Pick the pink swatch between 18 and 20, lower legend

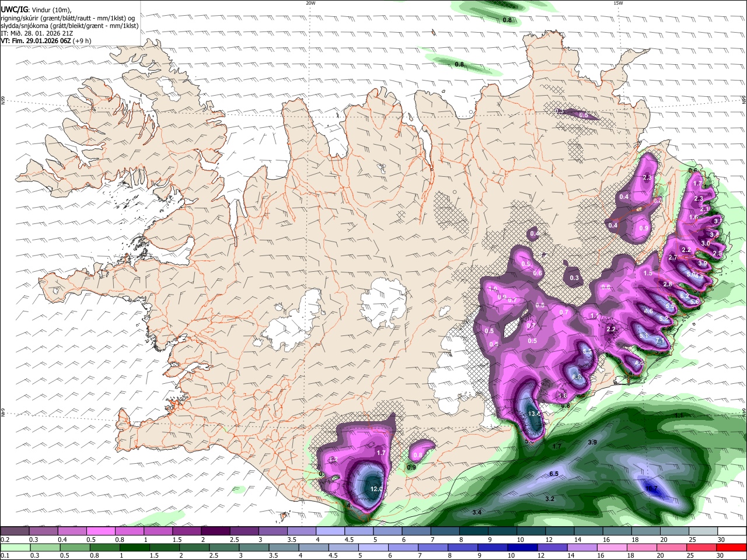point(641,547)
